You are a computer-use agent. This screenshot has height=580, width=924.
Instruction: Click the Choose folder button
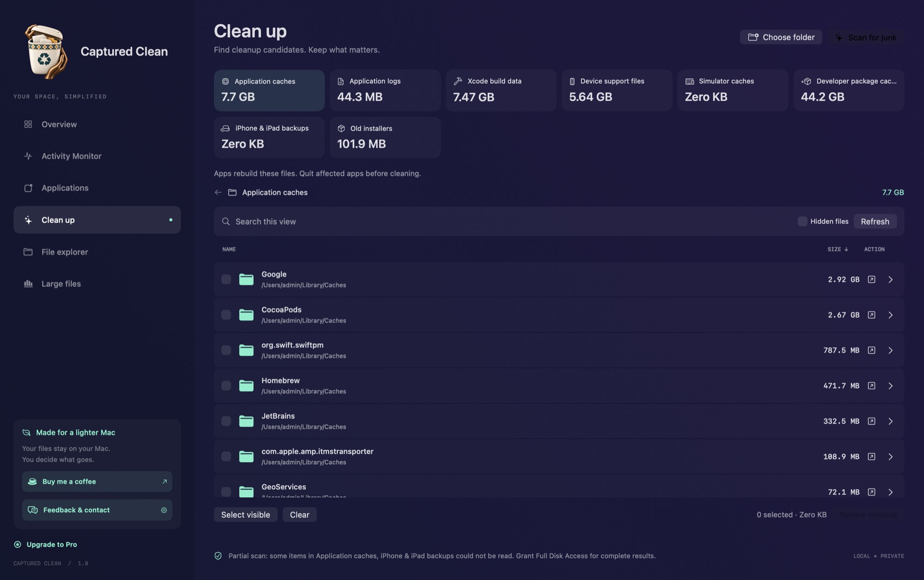click(x=781, y=37)
